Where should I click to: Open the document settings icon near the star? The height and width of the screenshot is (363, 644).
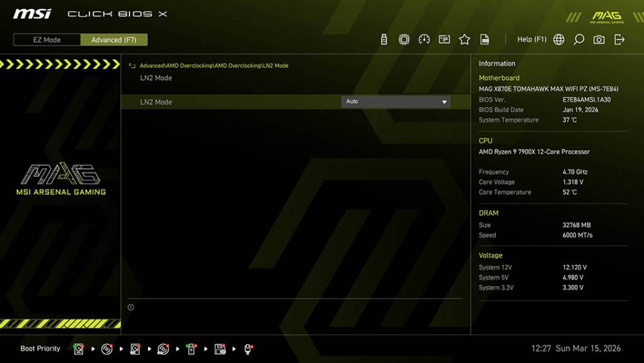point(485,39)
